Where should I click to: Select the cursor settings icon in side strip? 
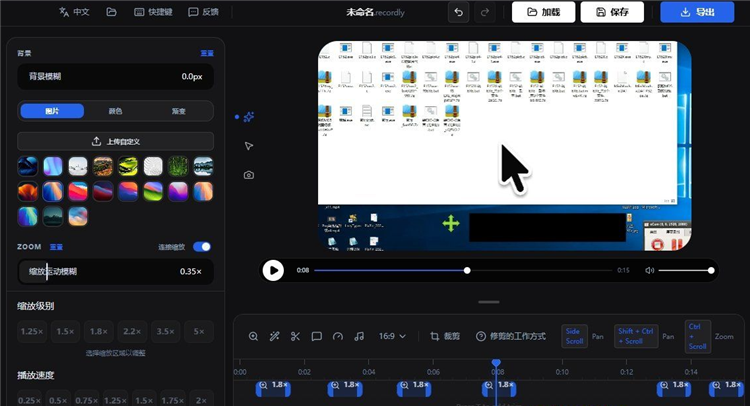[248, 146]
